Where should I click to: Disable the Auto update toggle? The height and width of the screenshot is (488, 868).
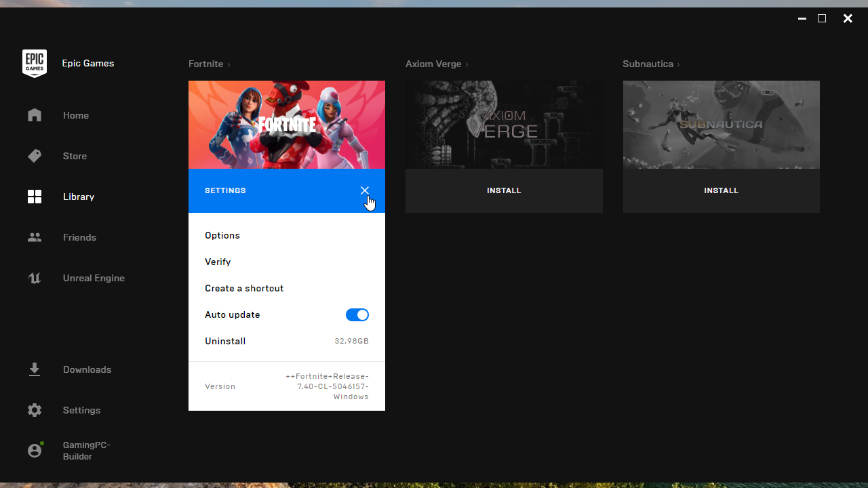tap(357, 314)
